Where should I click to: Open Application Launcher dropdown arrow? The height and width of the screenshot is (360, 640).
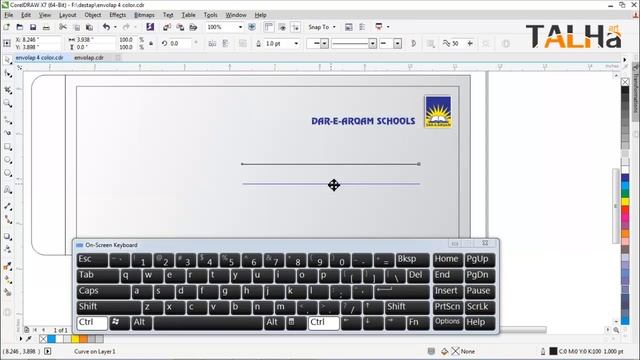(388, 27)
